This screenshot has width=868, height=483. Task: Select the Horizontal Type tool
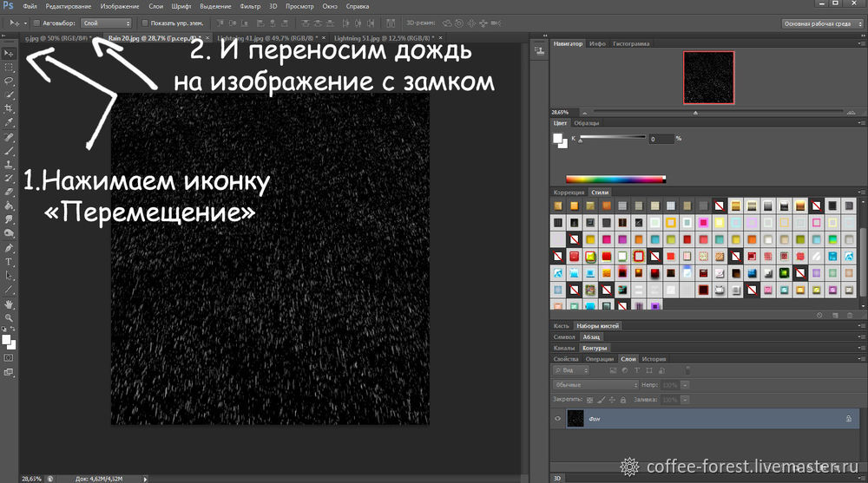point(9,261)
